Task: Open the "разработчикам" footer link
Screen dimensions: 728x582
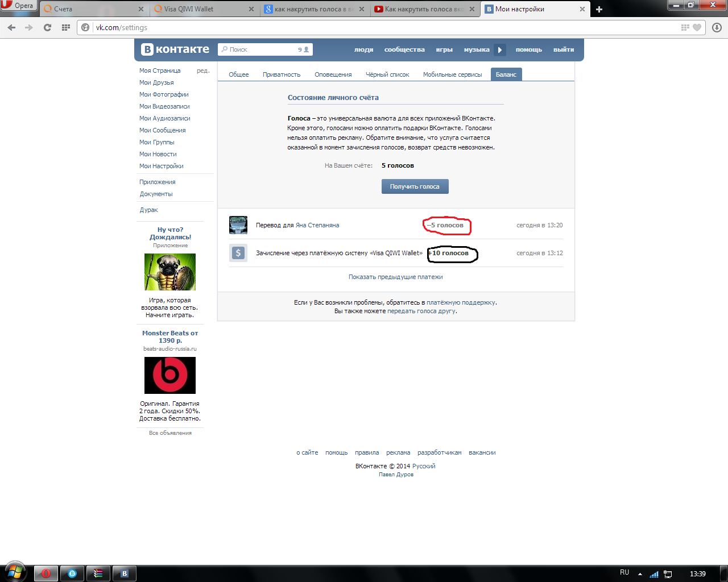Action: [x=440, y=452]
